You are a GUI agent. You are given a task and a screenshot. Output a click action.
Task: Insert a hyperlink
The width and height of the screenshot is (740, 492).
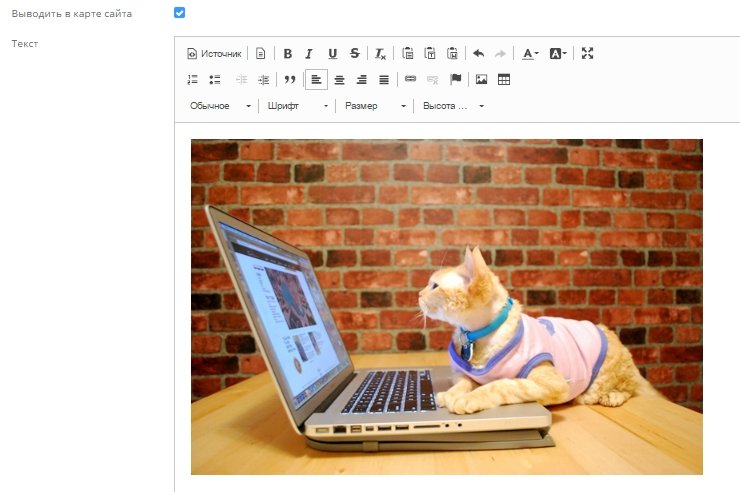point(411,79)
